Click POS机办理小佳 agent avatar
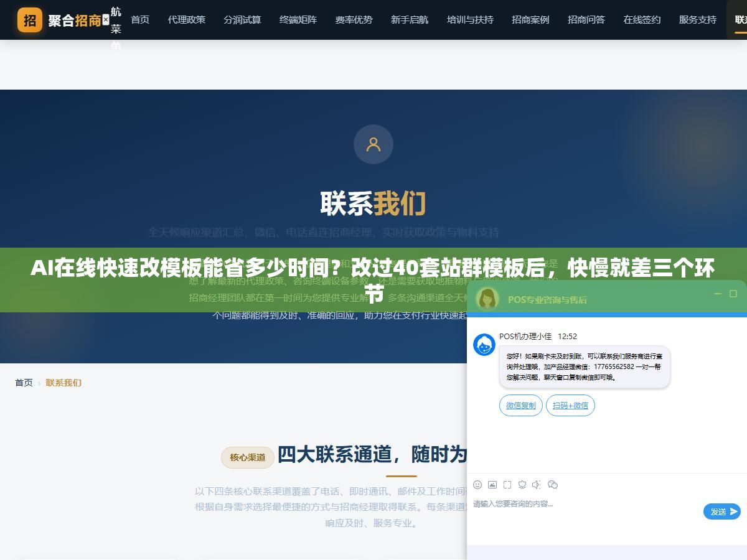 (484, 345)
